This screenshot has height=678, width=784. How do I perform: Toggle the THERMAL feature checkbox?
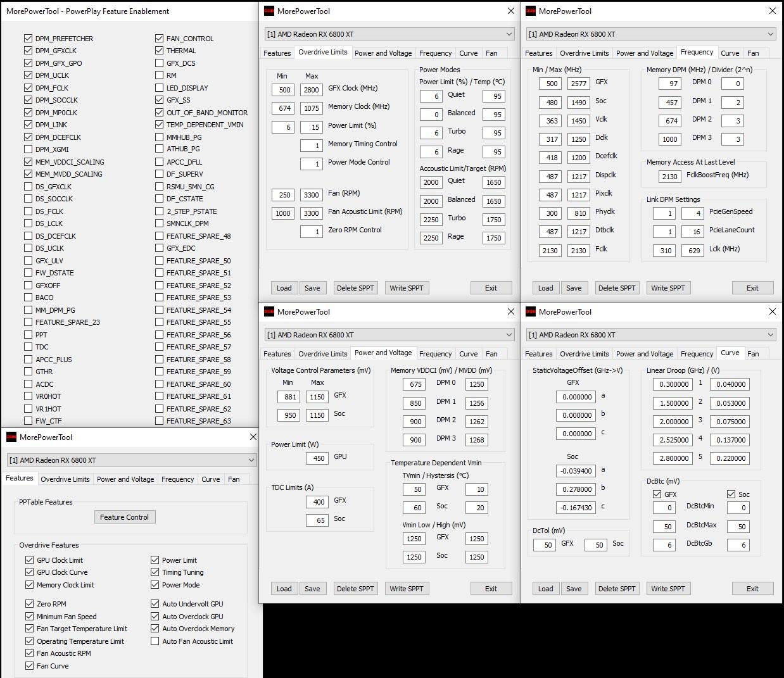[159, 51]
